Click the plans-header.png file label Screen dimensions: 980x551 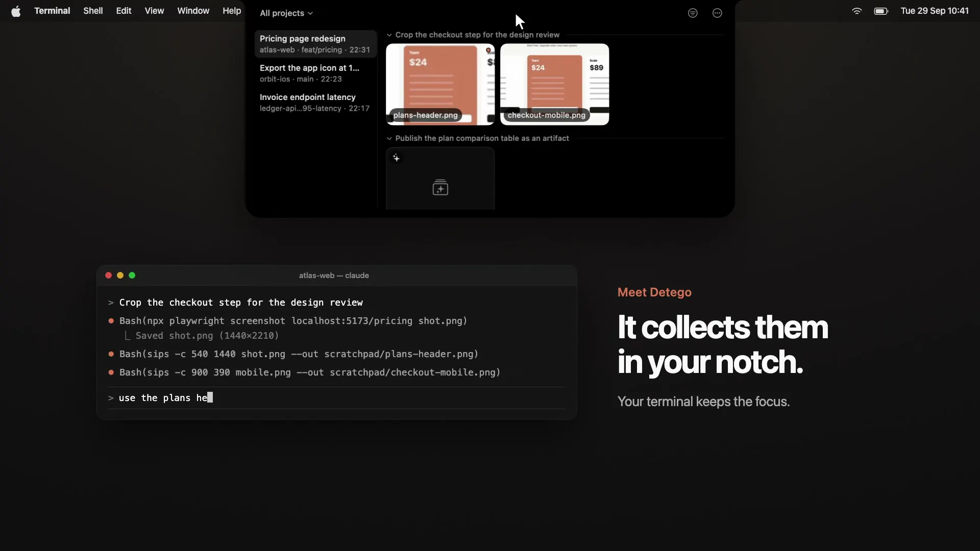[x=425, y=115]
